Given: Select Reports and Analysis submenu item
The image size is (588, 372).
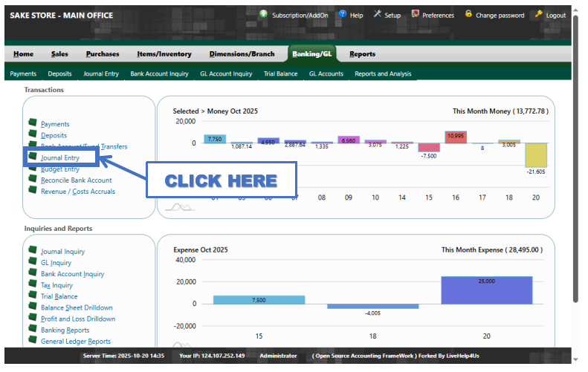Looking at the screenshot, I should coord(382,74).
